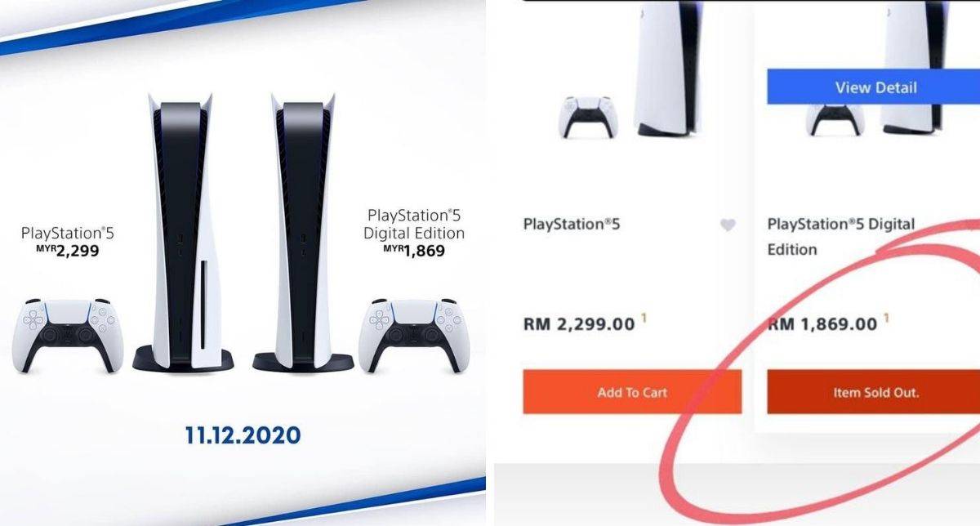Viewport: 980px width, 526px height.
Task: Click the Item Sold Out button
Action: pos(874,392)
